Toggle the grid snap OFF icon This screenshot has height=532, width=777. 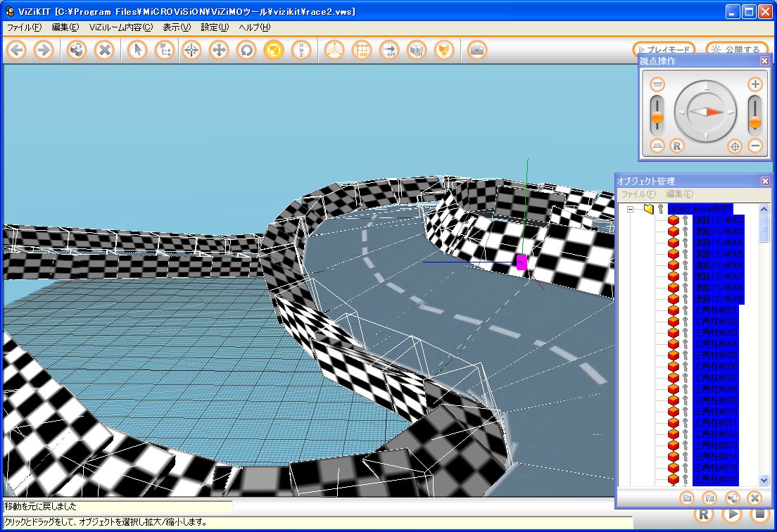pyautogui.click(x=389, y=50)
